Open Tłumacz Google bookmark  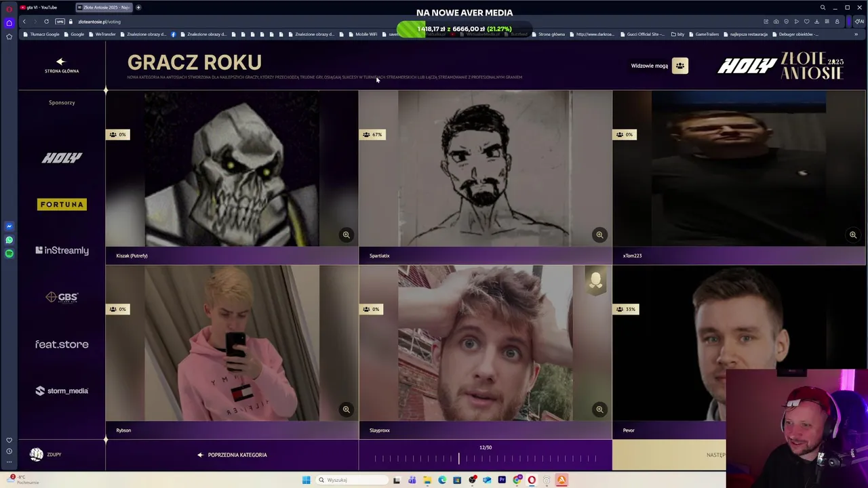tap(41, 34)
